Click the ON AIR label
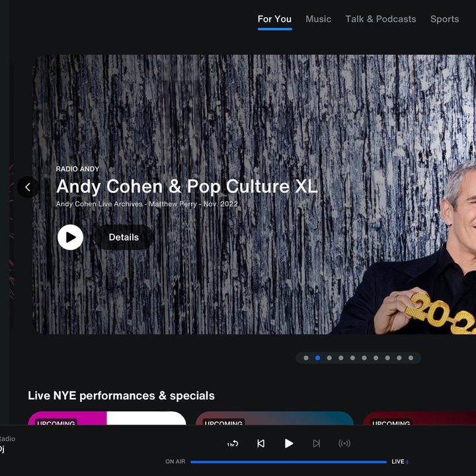Viewport: 476px width, 476px height. tap(175, 461)
